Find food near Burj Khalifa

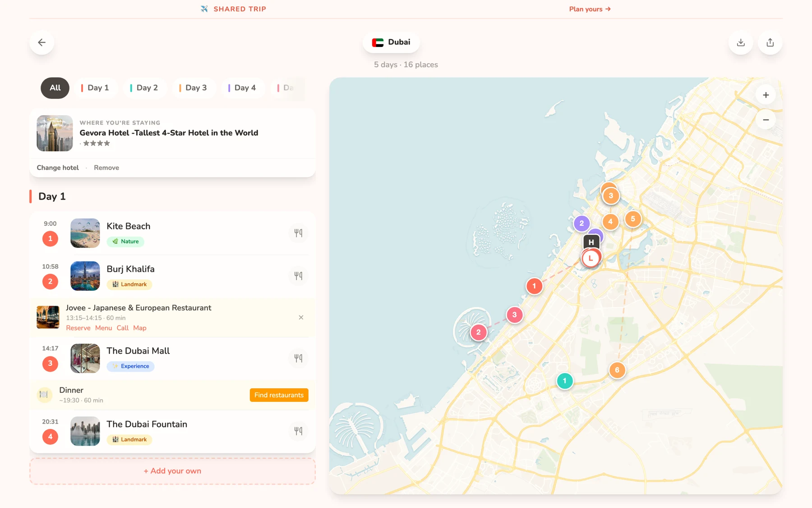tap(298, 276)
